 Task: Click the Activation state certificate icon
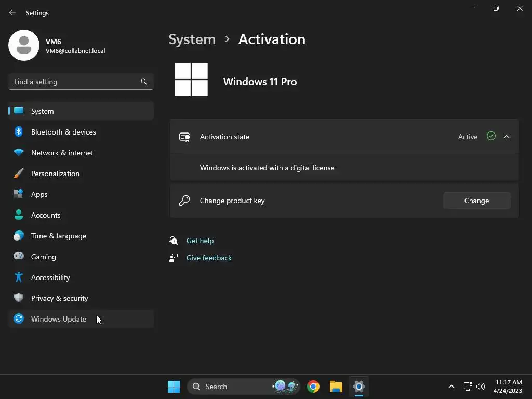184,137
